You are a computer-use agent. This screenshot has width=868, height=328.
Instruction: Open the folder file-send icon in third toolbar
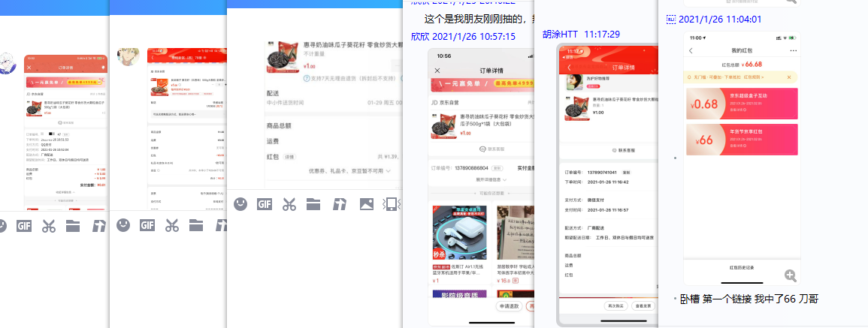pyautogui.click(x=313, y=203)
